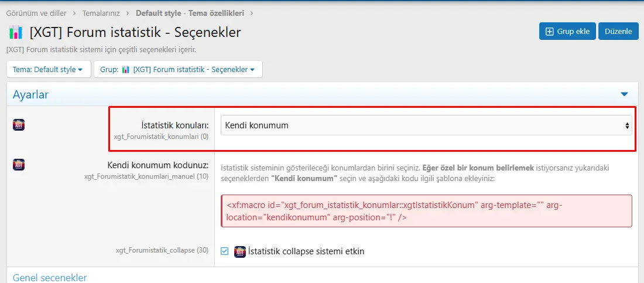Collapse the Ayarlar section with the triangle

coord(624,94)
